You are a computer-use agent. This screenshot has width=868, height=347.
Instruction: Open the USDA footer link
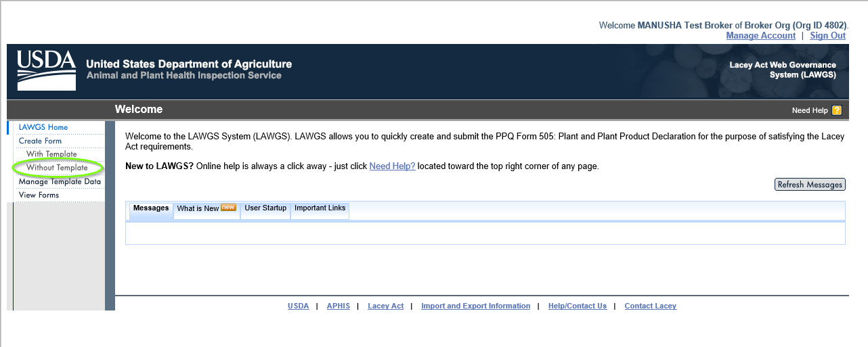298,306
